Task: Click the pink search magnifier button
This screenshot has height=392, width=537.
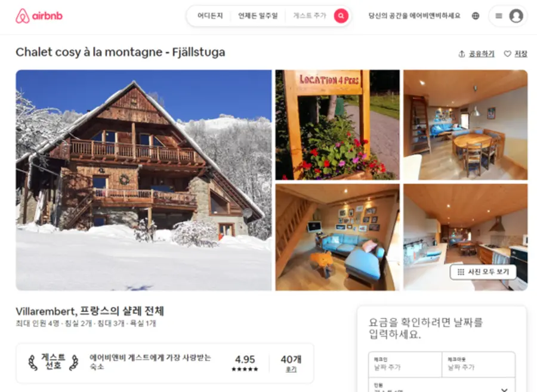Action: pos(341,16)
